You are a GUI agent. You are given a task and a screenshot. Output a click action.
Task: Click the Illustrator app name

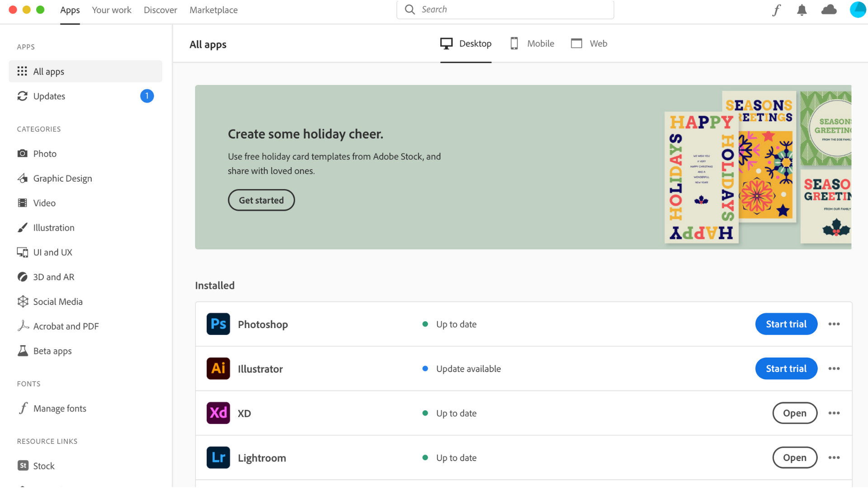(260, 369)
